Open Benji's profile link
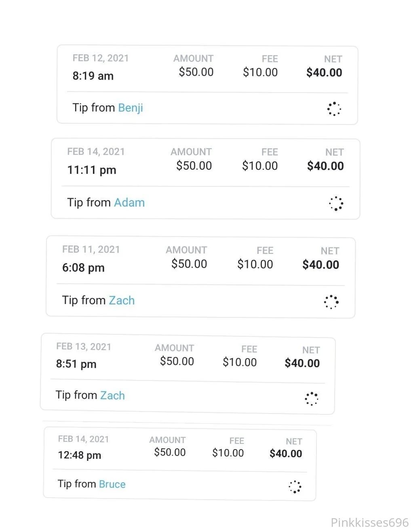 pyautogui.click(x=130, y=108)
